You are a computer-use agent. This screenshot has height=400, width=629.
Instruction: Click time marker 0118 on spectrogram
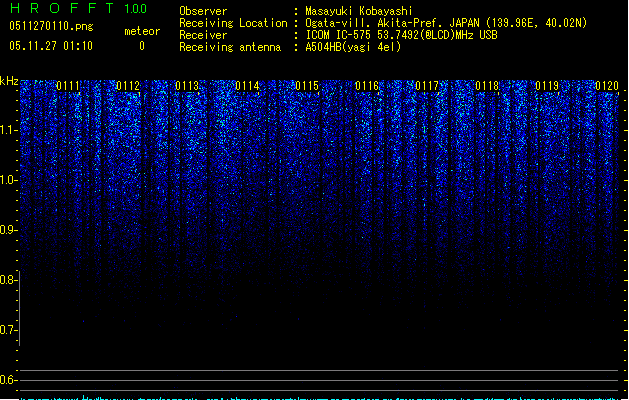(x=487, y=86)
